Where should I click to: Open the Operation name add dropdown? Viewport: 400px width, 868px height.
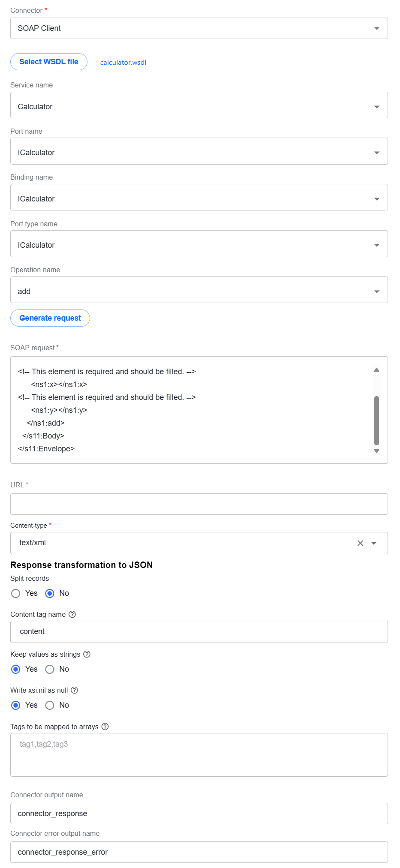(x=199, y=290)
